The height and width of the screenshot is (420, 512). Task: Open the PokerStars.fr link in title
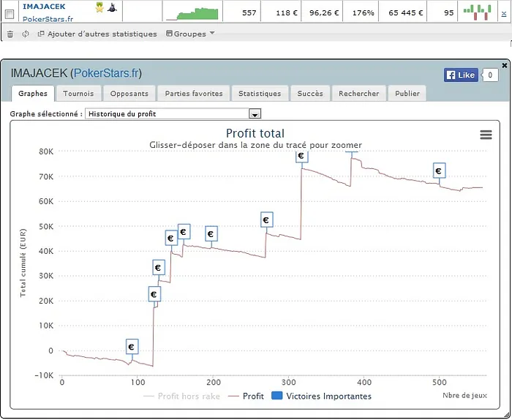tap(107, 73)
